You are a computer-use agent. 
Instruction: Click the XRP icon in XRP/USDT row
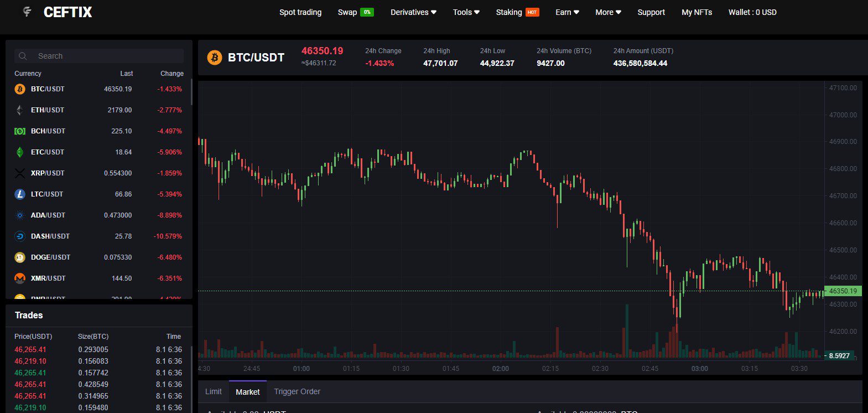[x=20, y=173]
